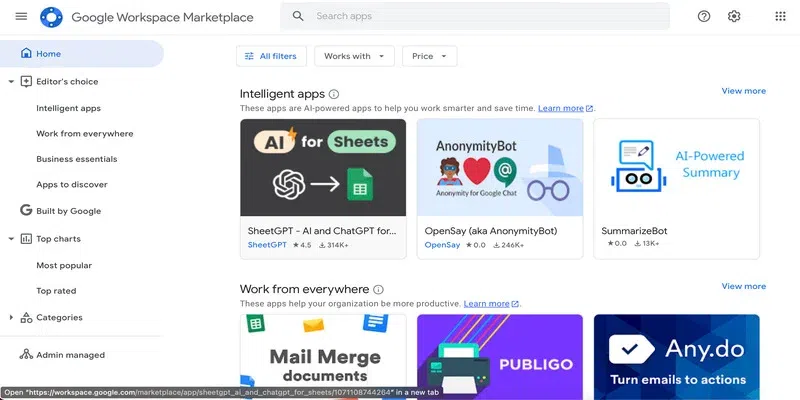The width and height of the screenshot is (800, 400).
Task: Click OpenSay download count 246K+
Action: pyautogui.click(x=508, y=245)
